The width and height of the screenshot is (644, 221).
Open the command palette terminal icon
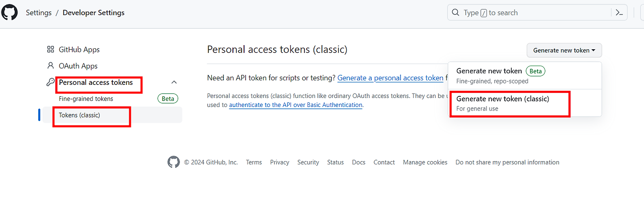(x=619, y=13)
